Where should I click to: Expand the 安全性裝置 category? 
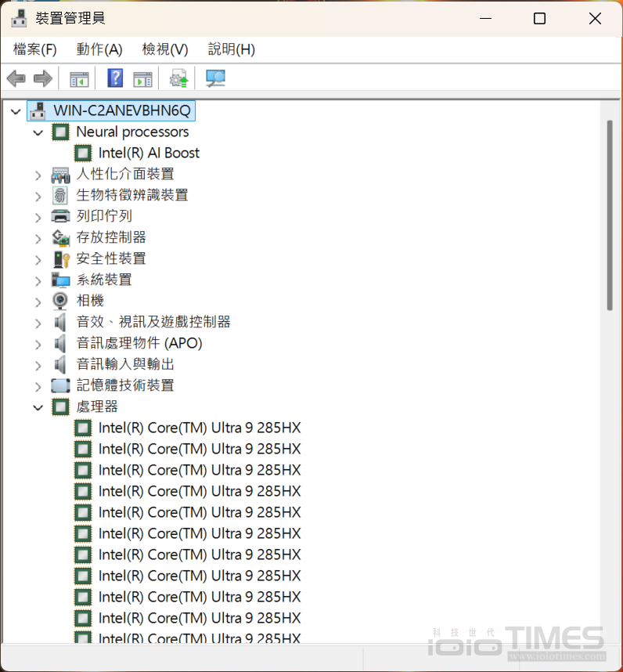(x=38, y=260)
